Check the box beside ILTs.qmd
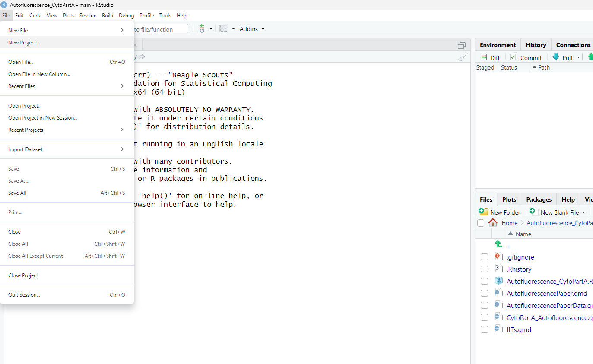This screenshot has height=364, width=593. click(484, 330)
